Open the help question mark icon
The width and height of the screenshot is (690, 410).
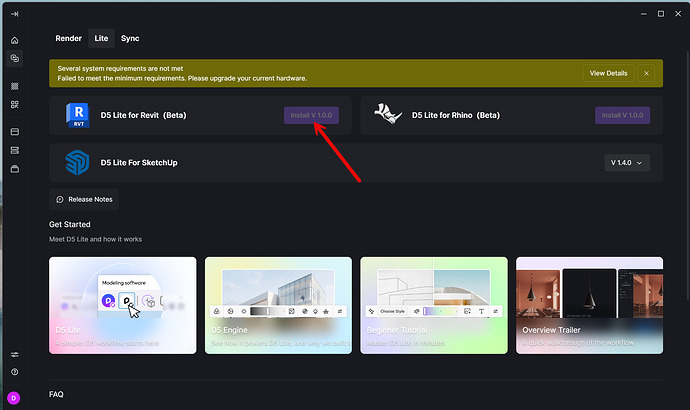click(15, 372)
